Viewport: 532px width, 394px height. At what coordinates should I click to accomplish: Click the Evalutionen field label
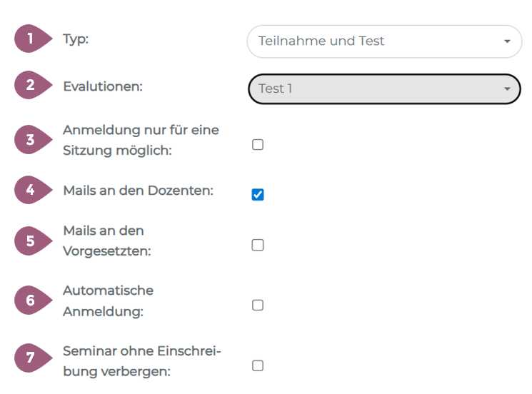103,86
